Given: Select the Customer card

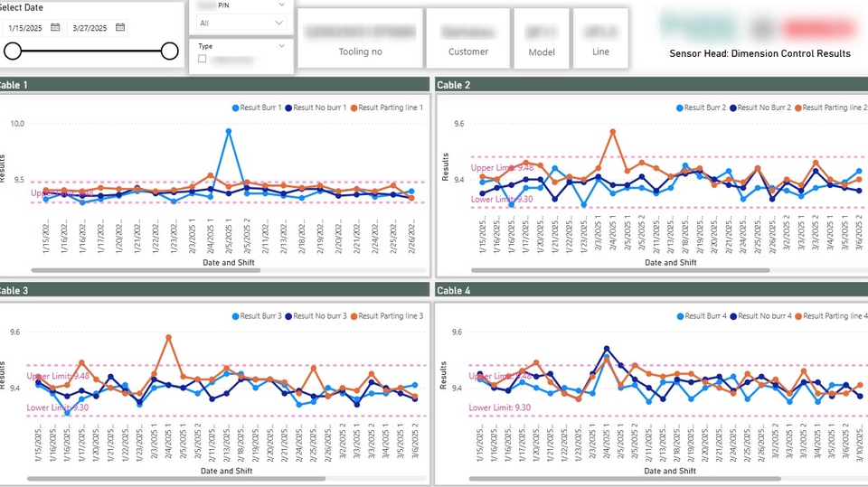Looking at the screenshot, I should [467, 38].
